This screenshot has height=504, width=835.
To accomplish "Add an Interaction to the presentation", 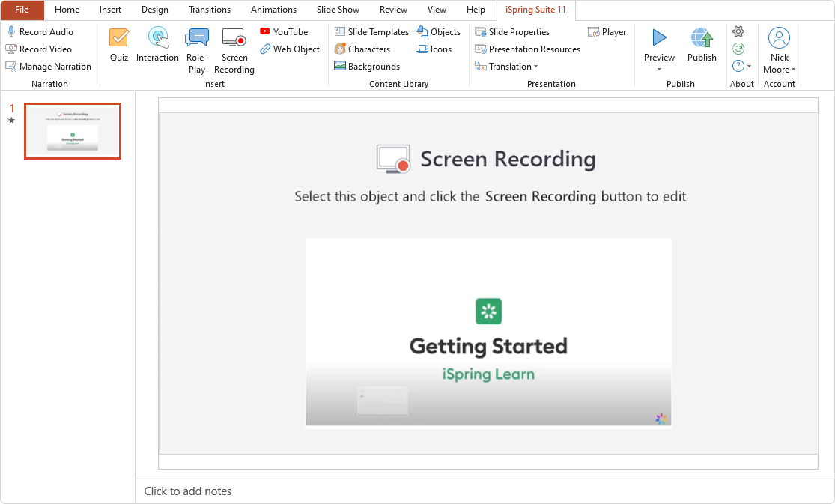I will (157, 45).
